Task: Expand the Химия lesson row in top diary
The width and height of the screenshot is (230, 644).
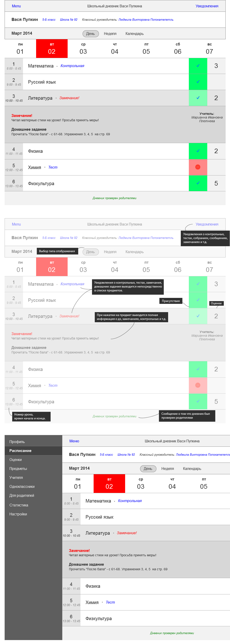Action: [x=34, y=167]
